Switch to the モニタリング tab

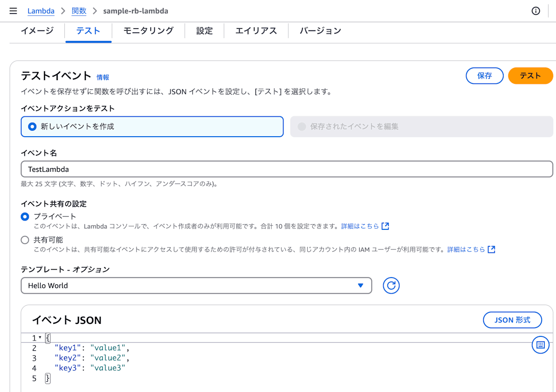point(148,31)
